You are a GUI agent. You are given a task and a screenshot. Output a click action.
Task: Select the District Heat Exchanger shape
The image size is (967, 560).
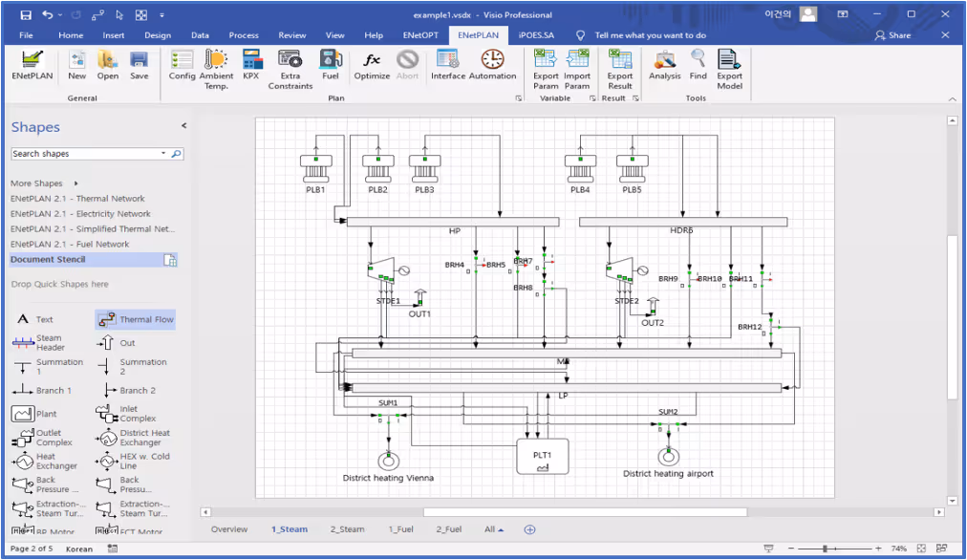click(x=133, y=438)
